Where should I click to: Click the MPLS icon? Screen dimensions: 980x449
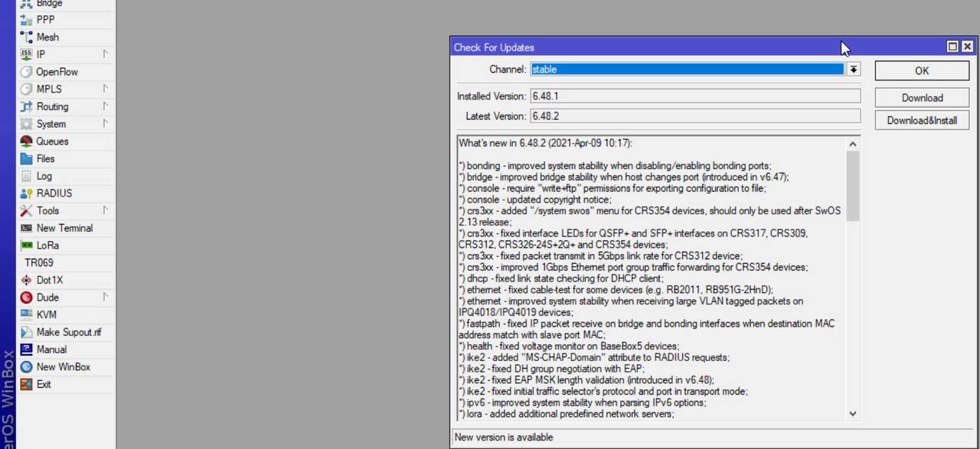26,89
